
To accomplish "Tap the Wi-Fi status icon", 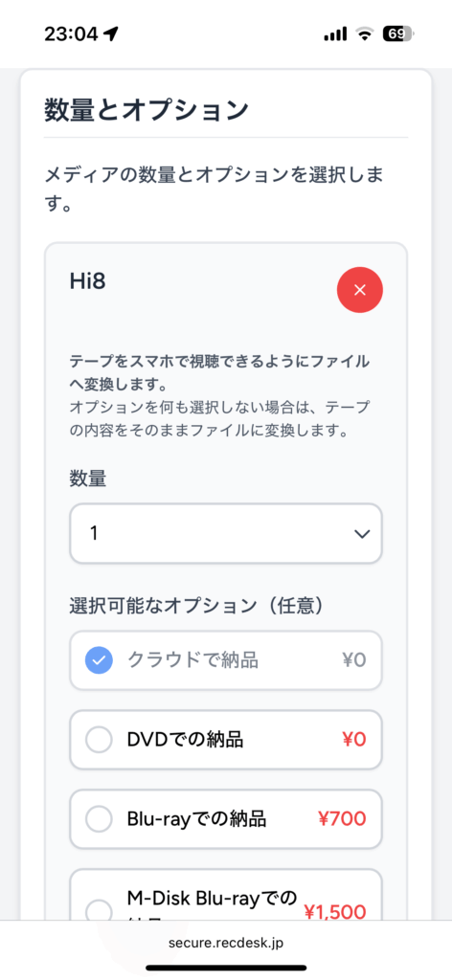I will coord(365,34).
